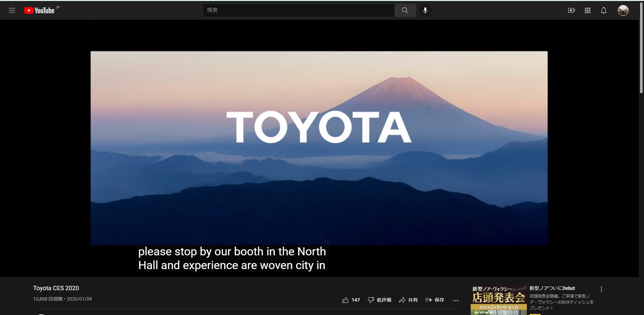Go to the YouTube home logo
The height and width of the screenshot is (315, 644).
point(39,10)
